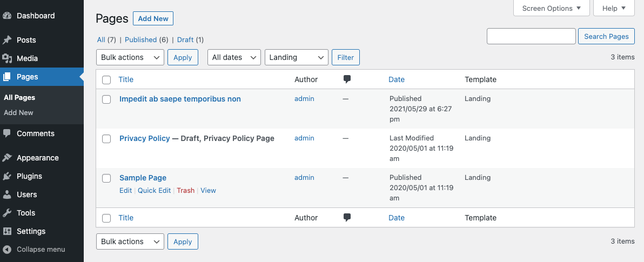Check the Privacy Policy row checkbox

[106, 139]
